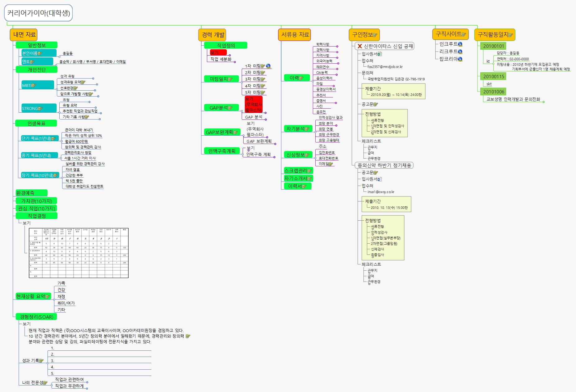
Task: Open the note icon next to 성과 기록
Action: (41, 361)
